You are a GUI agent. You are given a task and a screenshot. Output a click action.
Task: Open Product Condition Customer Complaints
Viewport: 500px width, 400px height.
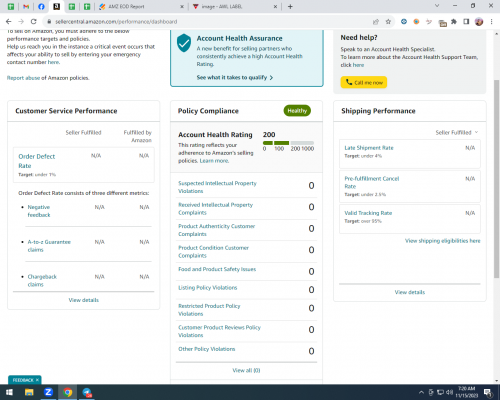[x=213, y=252]
